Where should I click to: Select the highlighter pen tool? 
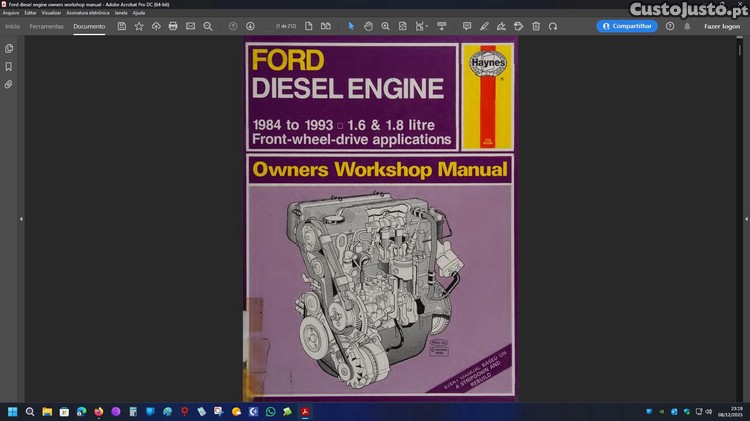point(484,26)
